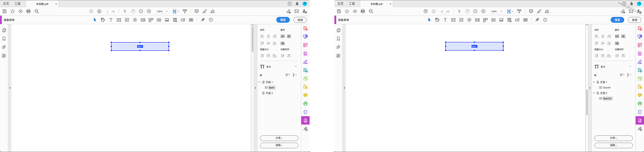Select the Text1#1 field in the tree

click(607, 99)
